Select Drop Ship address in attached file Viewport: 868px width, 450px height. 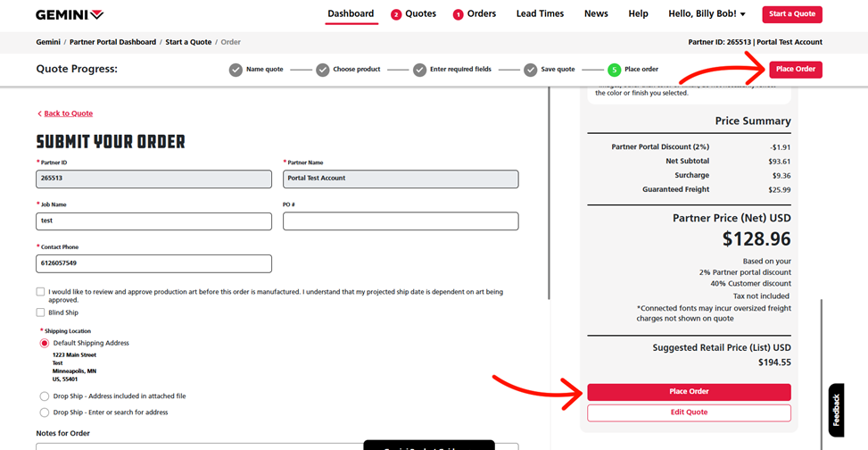click(45, 396)
